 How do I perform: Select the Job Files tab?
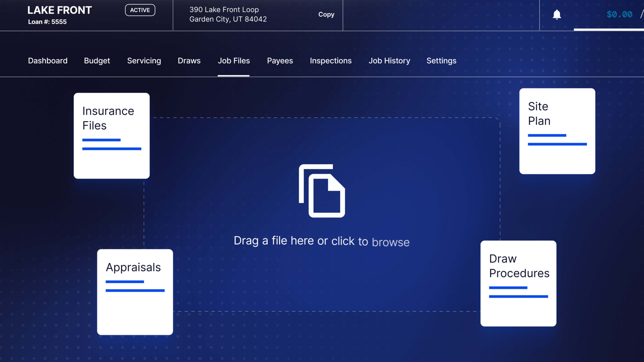coord(234,61)
